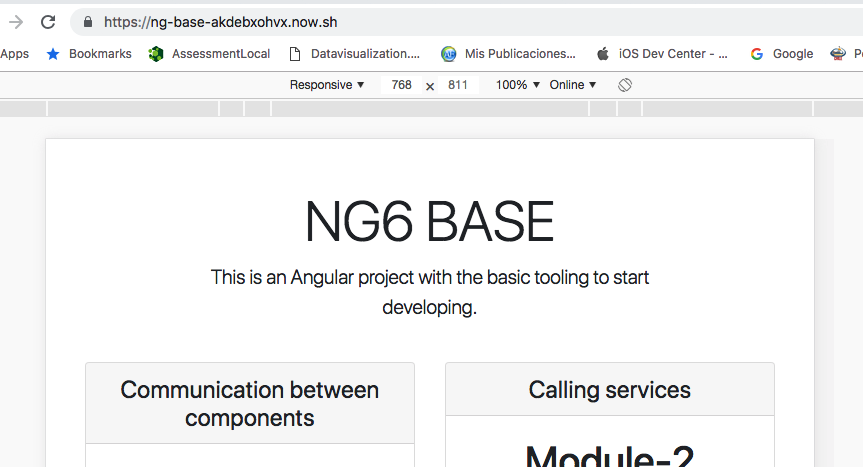Click the Calling services card header
This screenshot has width=863, height=467.
pyautogui.click(x=610, y=389)
